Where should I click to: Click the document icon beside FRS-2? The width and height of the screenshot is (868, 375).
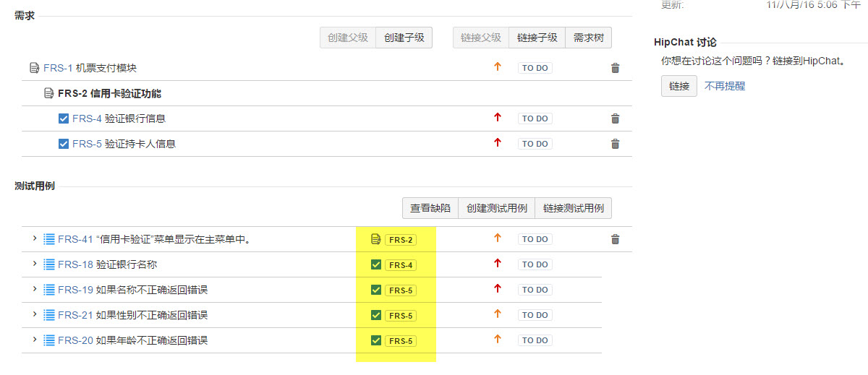point(48,93)
